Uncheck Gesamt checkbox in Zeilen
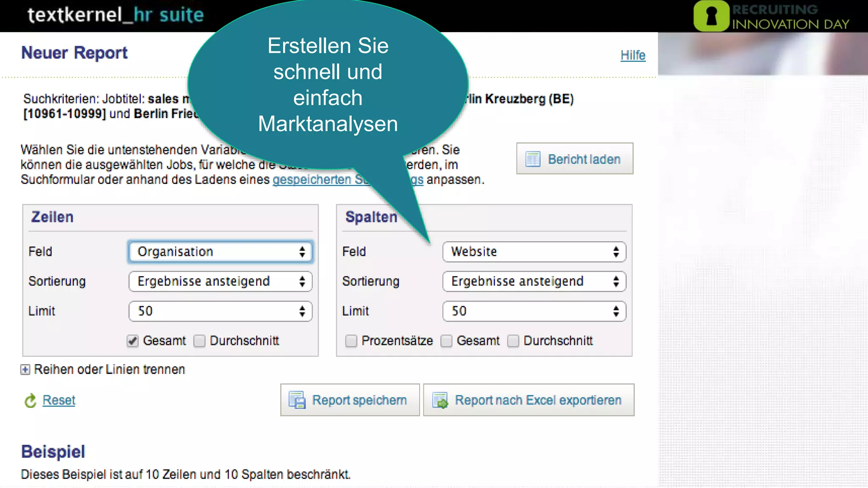 (x=133, y=341)
